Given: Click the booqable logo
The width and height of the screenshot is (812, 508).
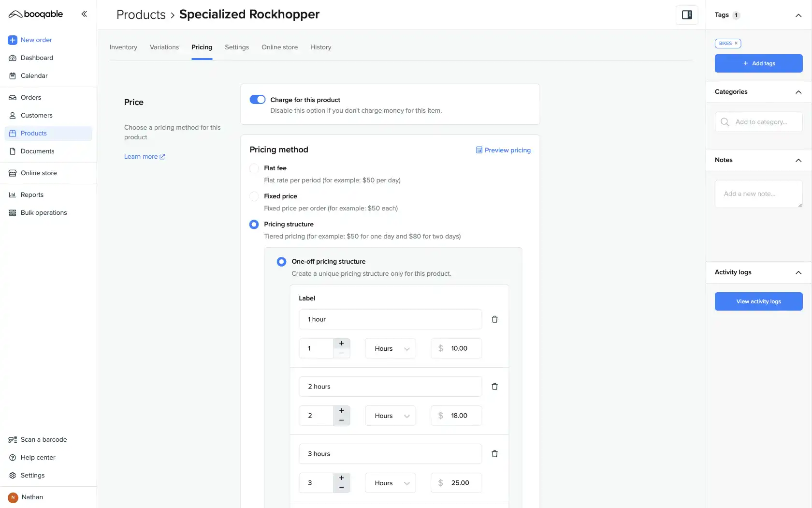Looking at the screenshot, I should [x=36, y=14].
